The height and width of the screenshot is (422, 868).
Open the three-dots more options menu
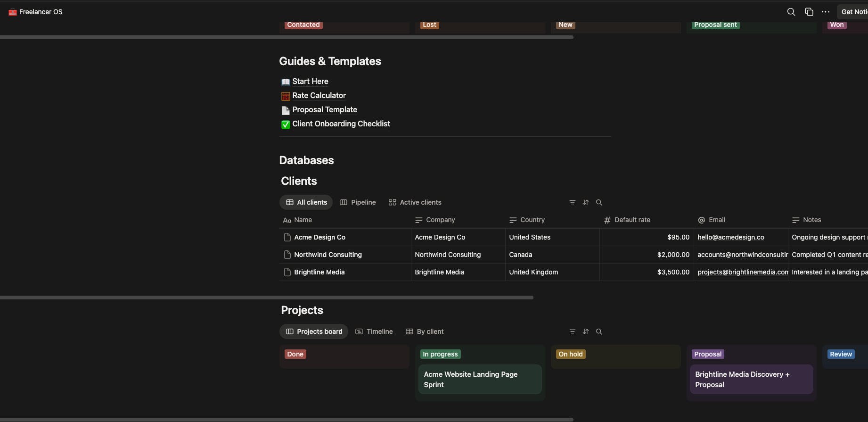tap(826, 12)
